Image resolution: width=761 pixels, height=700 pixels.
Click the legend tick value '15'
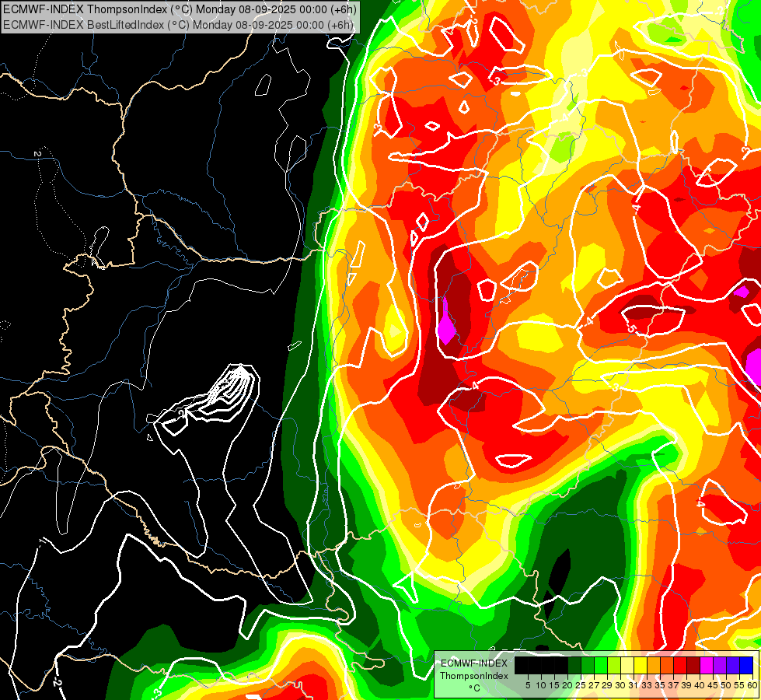click(x=554, y=685)
